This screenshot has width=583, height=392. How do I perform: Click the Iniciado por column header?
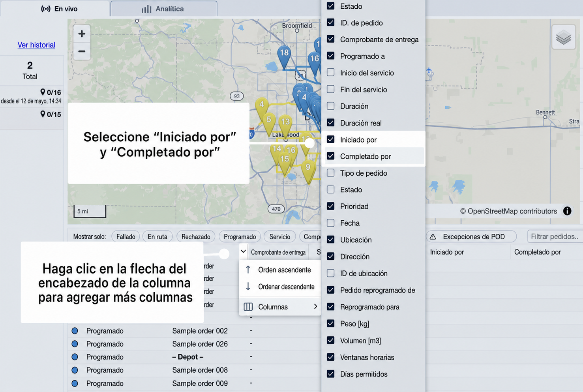(447, 252)
